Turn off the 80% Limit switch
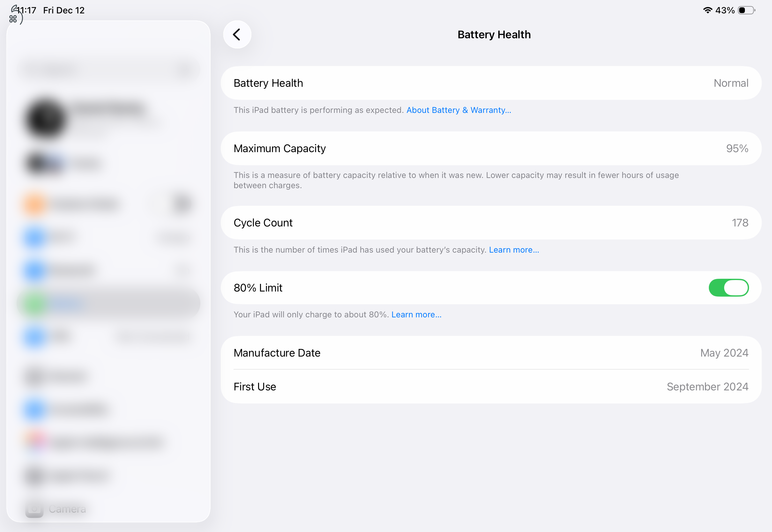This screenshot has width=772, height=532. tap(728, 288)
